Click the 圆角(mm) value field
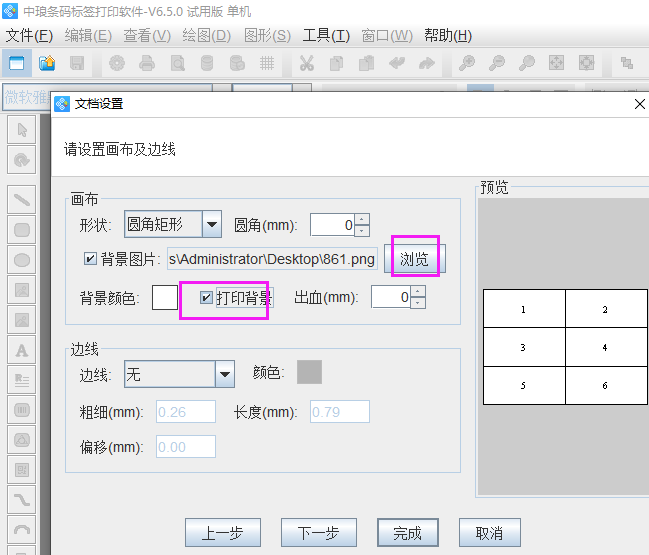Screen dimensions: 649x555 point(332,225)
